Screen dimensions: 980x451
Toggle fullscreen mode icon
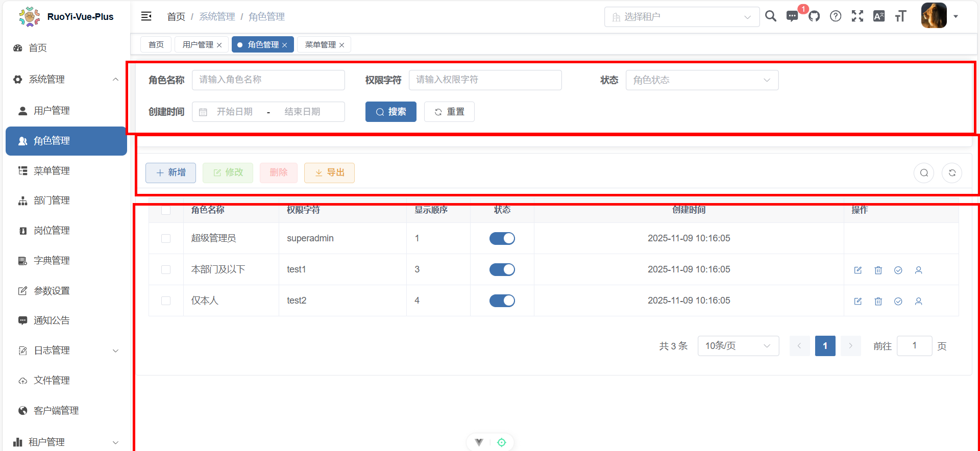[x=857, y=16]
